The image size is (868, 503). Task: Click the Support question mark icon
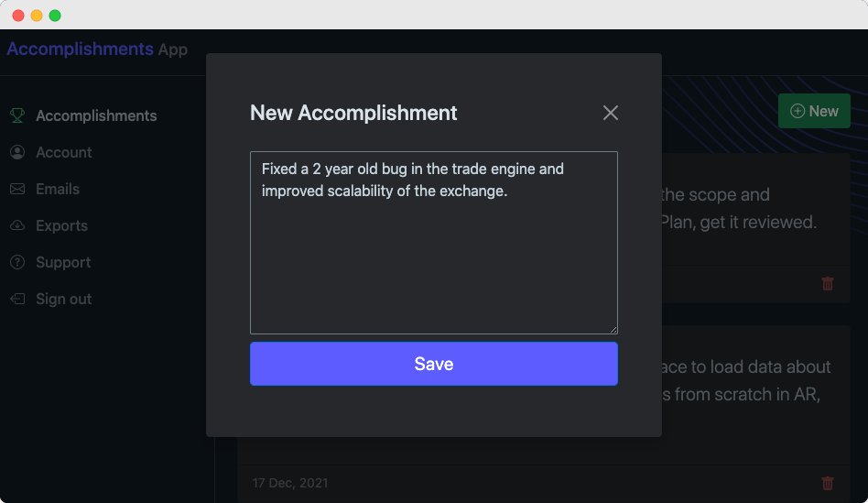[x=17, y=262]
